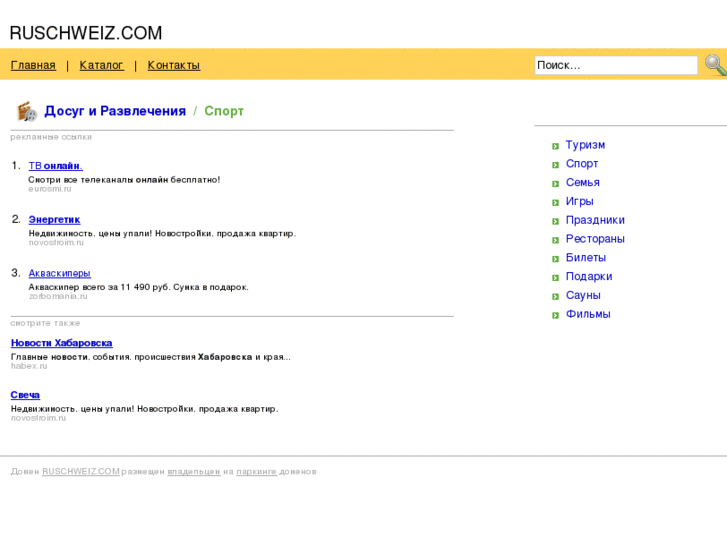Click the habex.ru domain text
This screenshot has height=545, width=727.
pos(29,366)
